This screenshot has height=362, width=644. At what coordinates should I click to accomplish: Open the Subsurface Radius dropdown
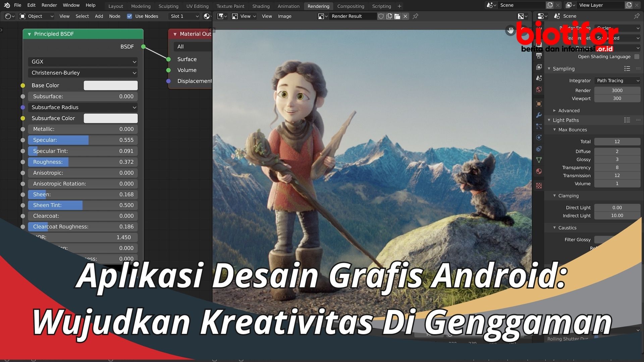tap(83, 107)
